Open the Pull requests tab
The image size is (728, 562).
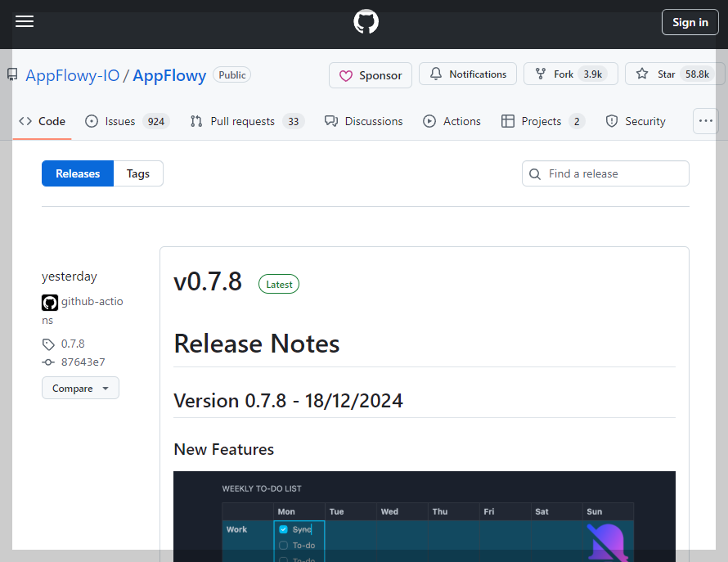tap(247, 121)
